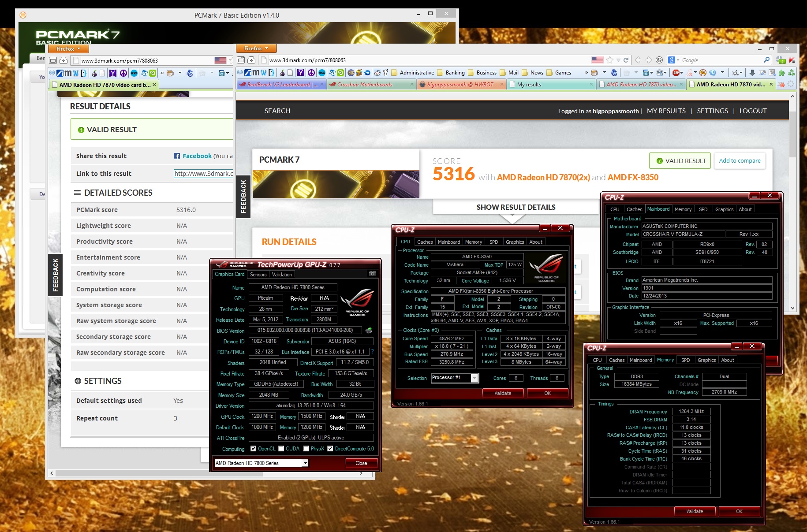Click the back arrow in the right Firefox window
807x532 pixels.
638,60
